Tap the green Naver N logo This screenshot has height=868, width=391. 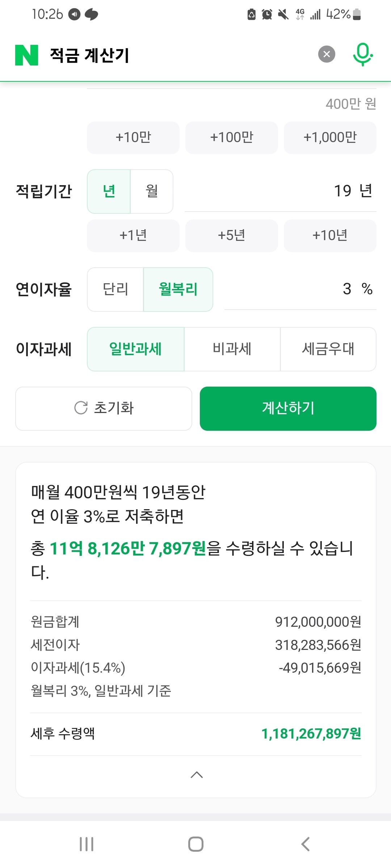point(26,55)
